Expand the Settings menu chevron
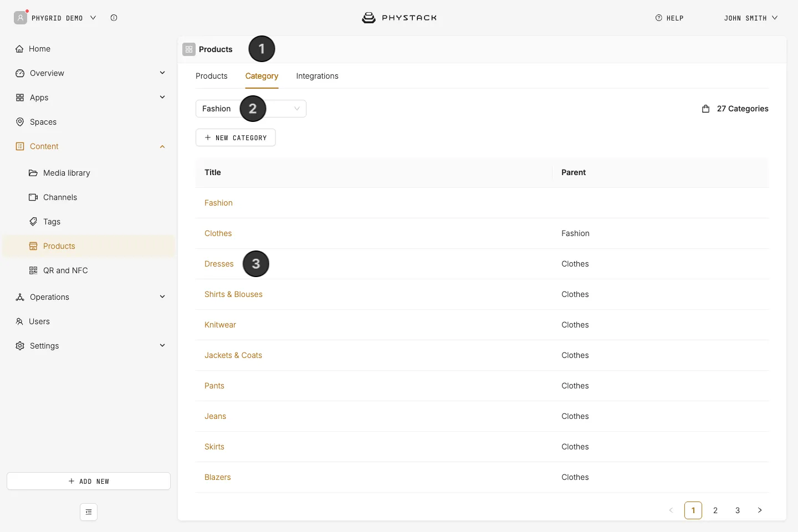 pyautogui.click(x=162, y=345)
